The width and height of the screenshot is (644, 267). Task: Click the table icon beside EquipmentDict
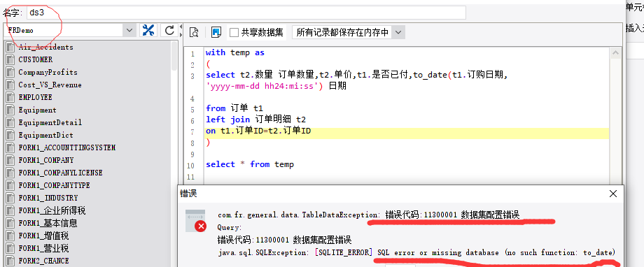[x=10, y=135]
